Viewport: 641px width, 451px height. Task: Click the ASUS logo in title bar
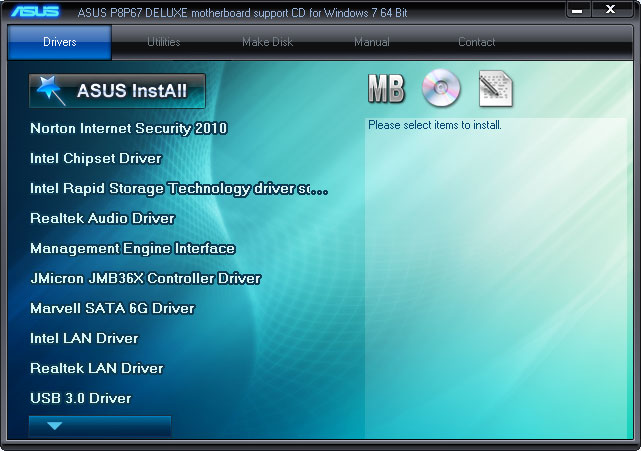(36, 11)
